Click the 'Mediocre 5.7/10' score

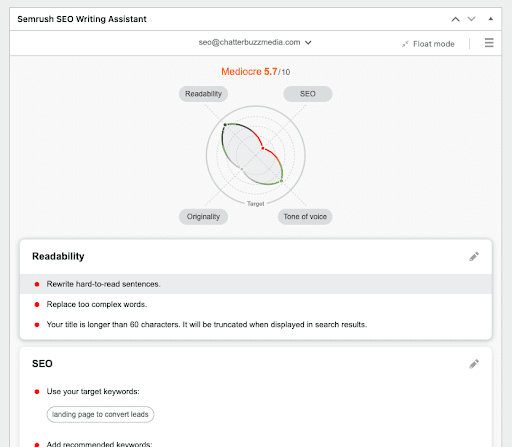(256, 72)
